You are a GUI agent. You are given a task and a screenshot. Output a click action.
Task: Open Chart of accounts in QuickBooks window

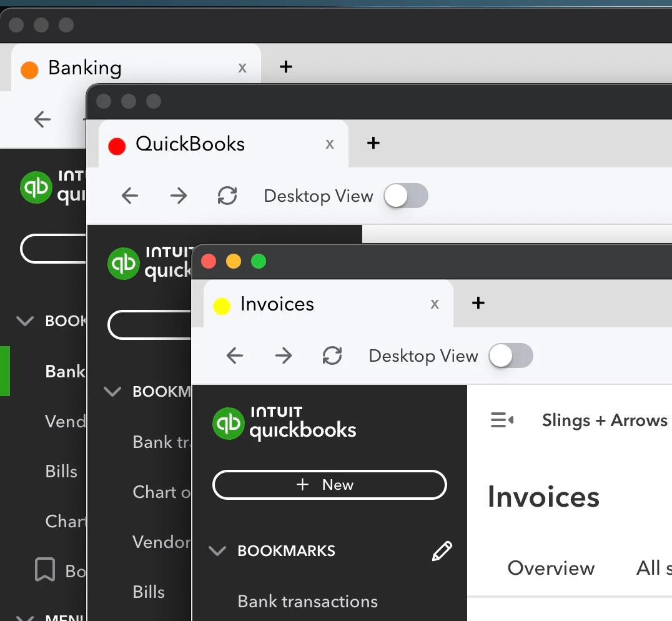click(162, 492)
